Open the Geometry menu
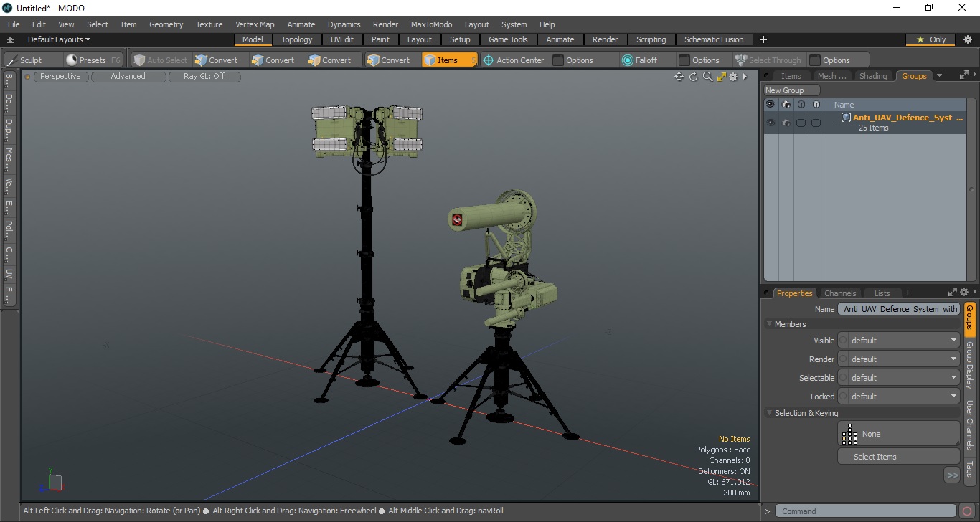 166,24
